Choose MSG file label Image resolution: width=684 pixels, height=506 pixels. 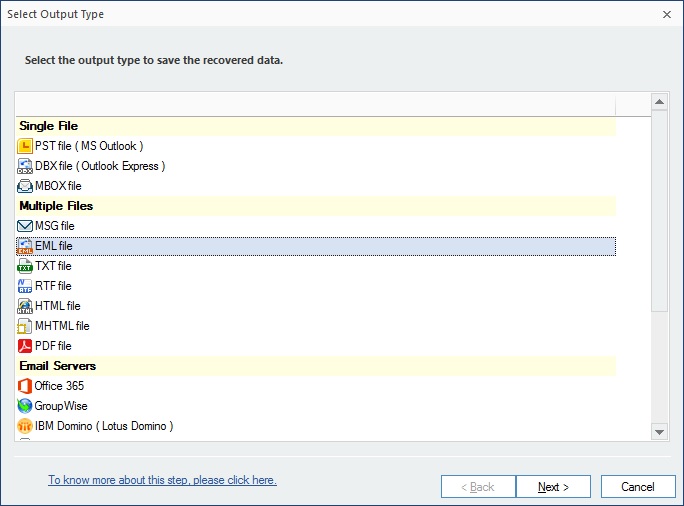(55, 226)
